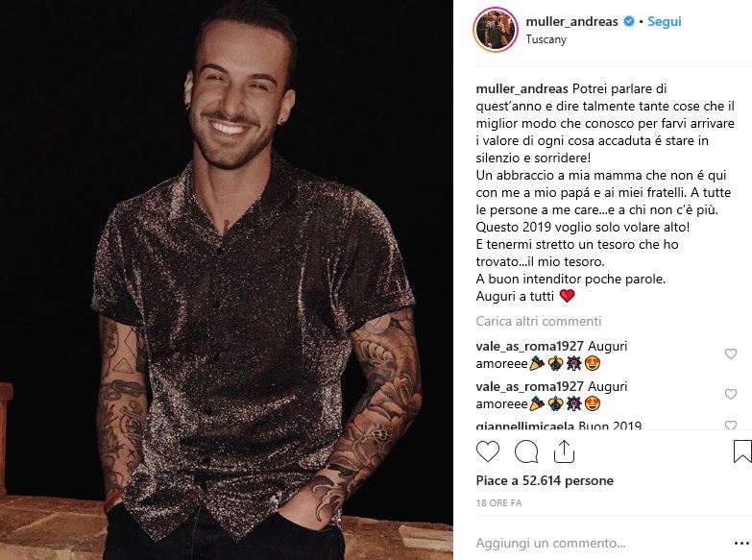Save post using the bookmark icon

pyautogui.click(x=742, y=451)
